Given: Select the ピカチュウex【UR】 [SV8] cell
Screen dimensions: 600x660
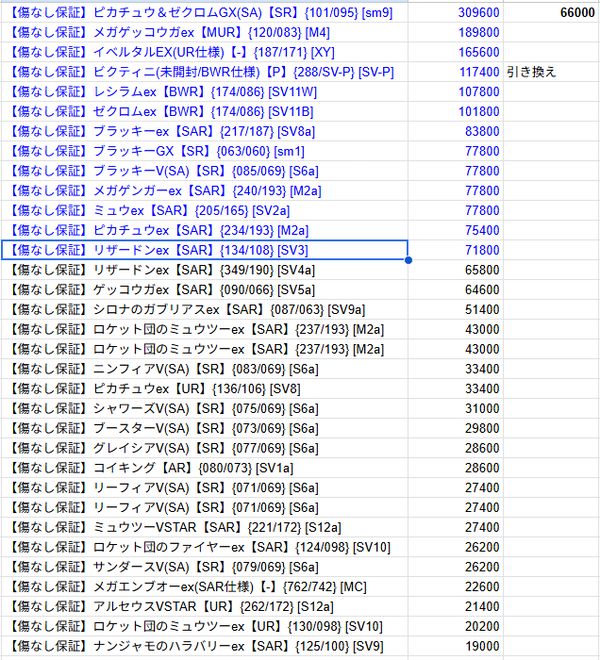Looking at the screenshot, I should 204,389.
